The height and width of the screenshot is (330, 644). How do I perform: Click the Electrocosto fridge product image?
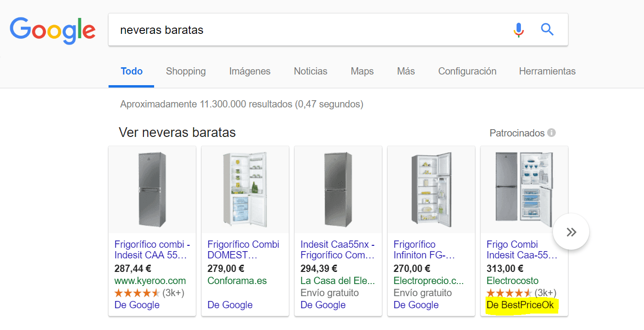click(524, 190)
